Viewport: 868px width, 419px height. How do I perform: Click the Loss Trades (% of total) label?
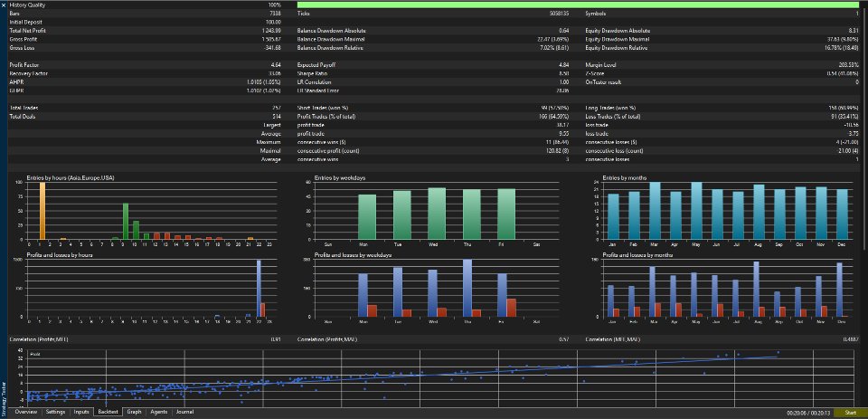(613, 117)
